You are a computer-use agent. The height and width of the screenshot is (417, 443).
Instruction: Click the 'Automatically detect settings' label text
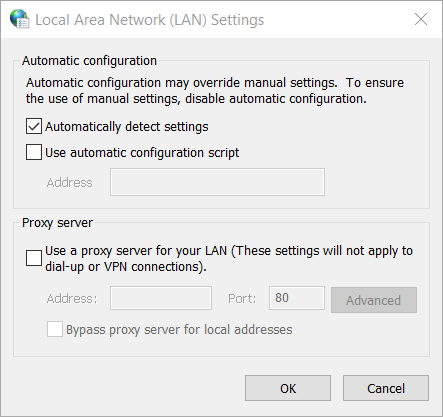coord(127,127)
